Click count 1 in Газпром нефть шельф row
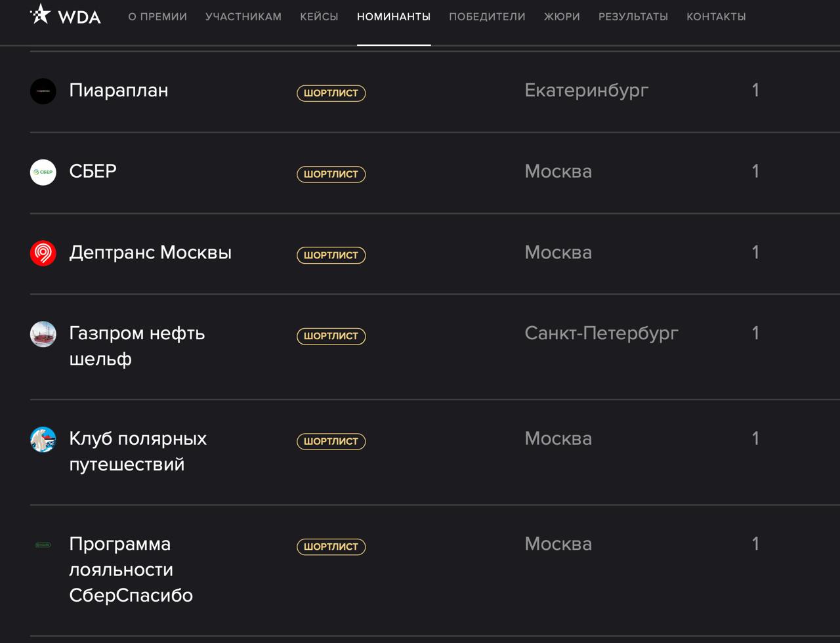Screen dimensions: 840x643 755,333
